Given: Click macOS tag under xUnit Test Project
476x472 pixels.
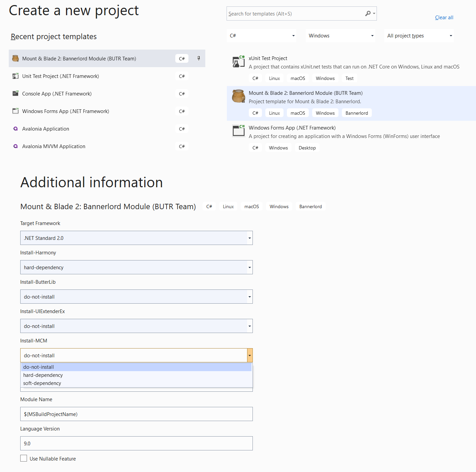Looking at the screenshot, I should (298, 78).
